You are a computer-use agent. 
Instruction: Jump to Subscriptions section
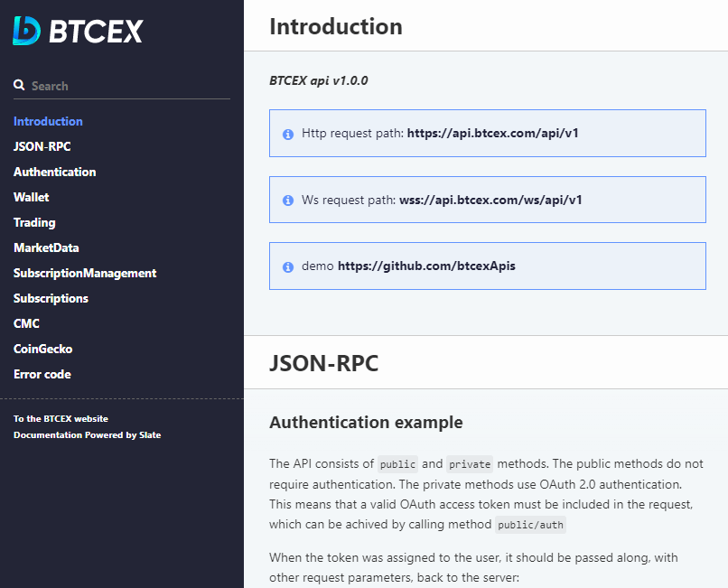pyautogui.click(x=51, y=298)
